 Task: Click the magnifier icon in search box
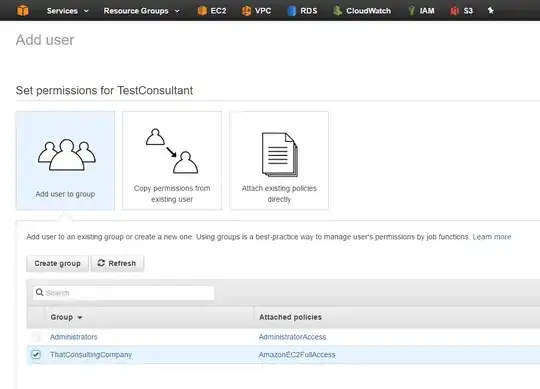click(x=40, y=292)
